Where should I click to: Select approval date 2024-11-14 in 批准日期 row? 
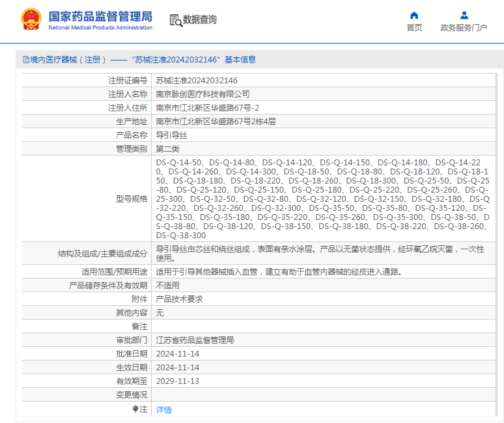coord(177,353)
